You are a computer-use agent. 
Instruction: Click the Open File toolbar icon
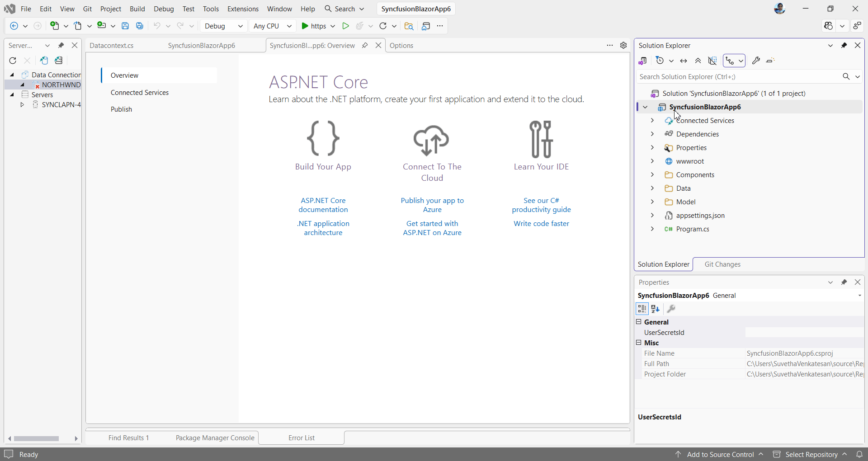tap(78, 26)
